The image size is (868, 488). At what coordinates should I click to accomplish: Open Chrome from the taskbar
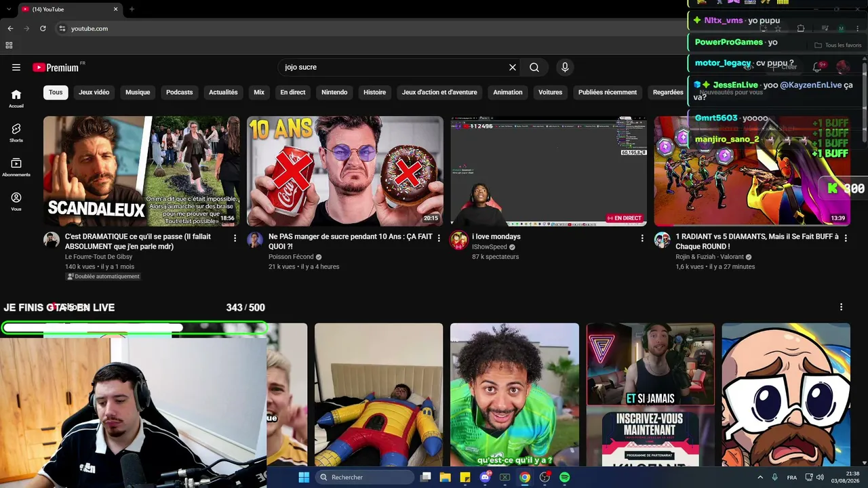525,477
